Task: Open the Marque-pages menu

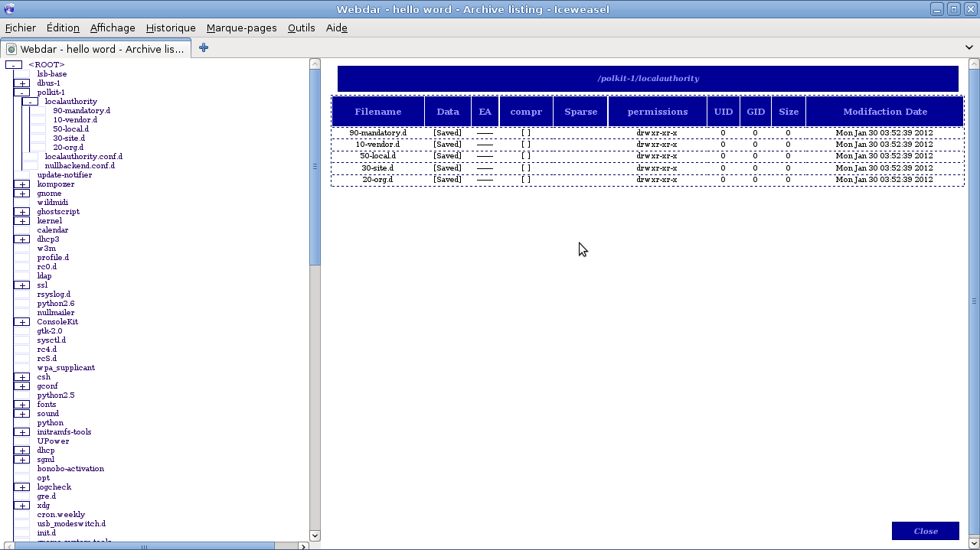Action: (241, 28)
